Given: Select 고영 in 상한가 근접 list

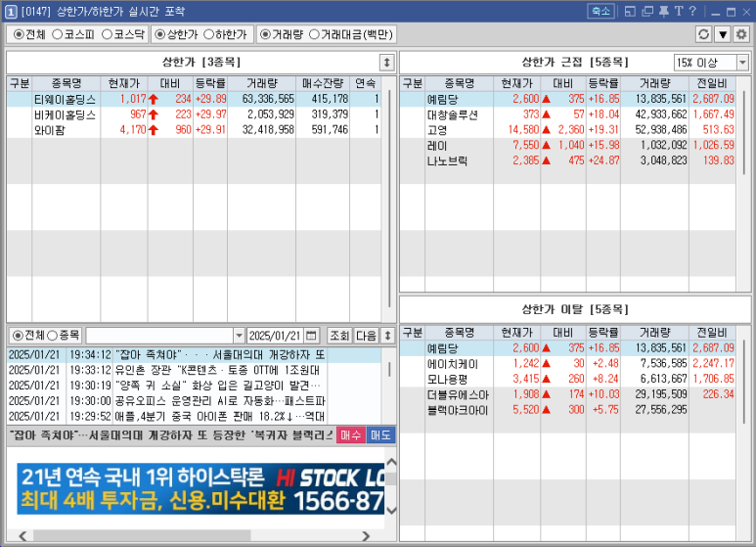Looking at the screenshot, I should 568,130.
